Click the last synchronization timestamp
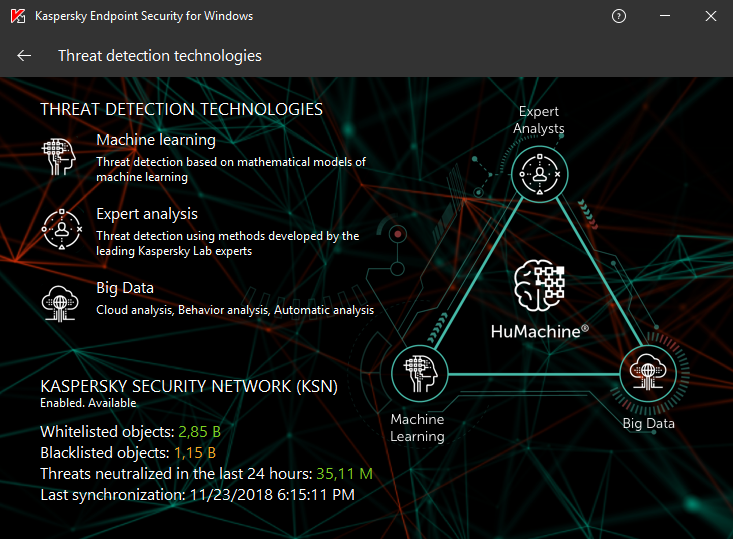Screen dimensions: 733x539 [270, 494]
